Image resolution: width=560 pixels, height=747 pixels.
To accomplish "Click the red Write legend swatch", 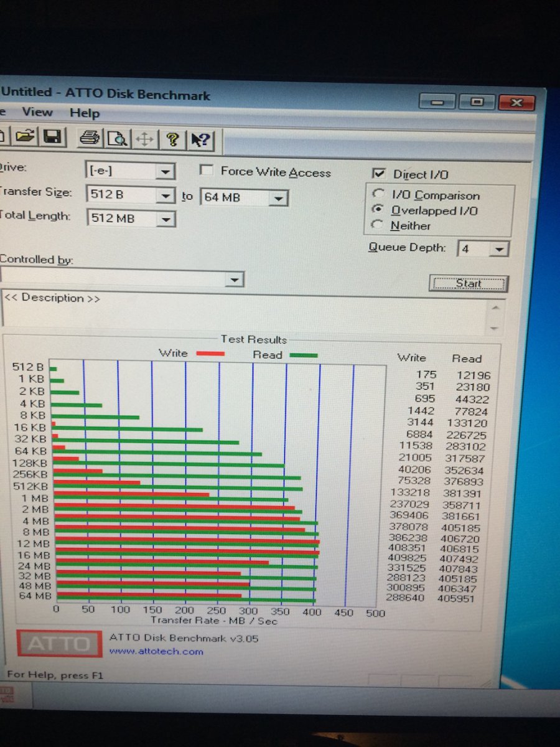I will pyautogui.click(x=210, y=354).
